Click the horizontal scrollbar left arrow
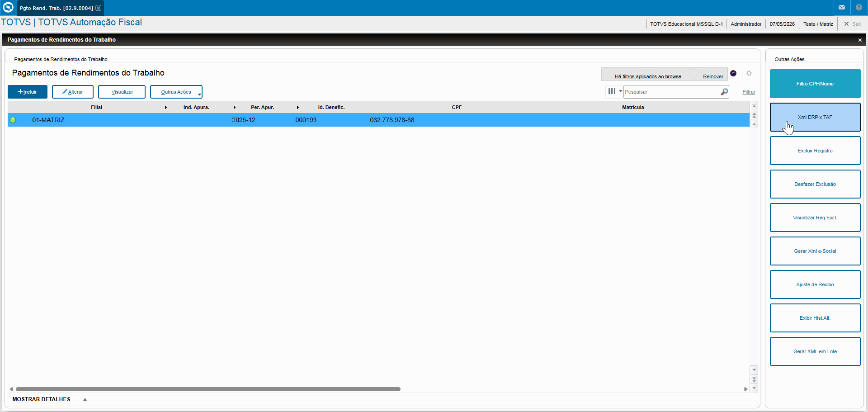The width and height of the screenshot is (868, 412). click(x=11, y=389)
